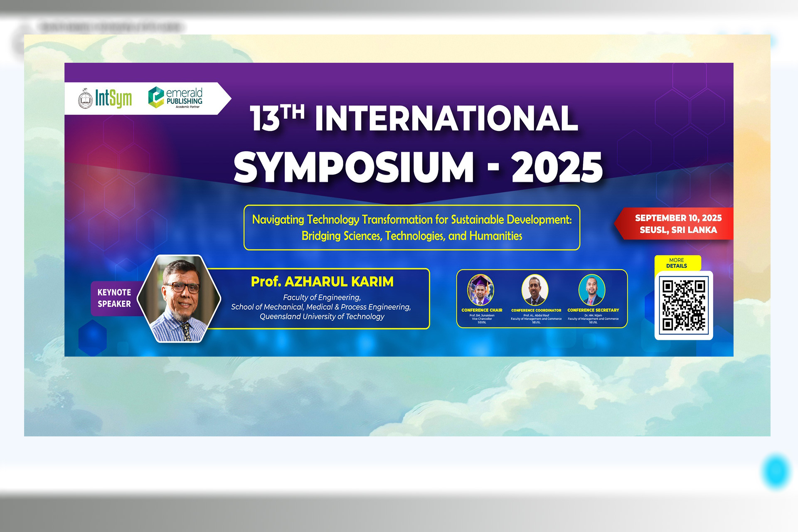
Task: Click the "13TH INTERNATIONAL" heading
Action: point(414,118)
